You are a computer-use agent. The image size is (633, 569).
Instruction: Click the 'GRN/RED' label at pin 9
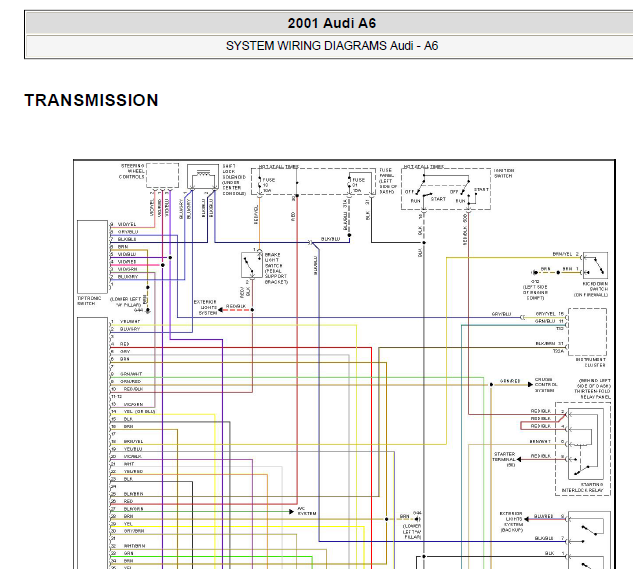[x=130, y=381]
